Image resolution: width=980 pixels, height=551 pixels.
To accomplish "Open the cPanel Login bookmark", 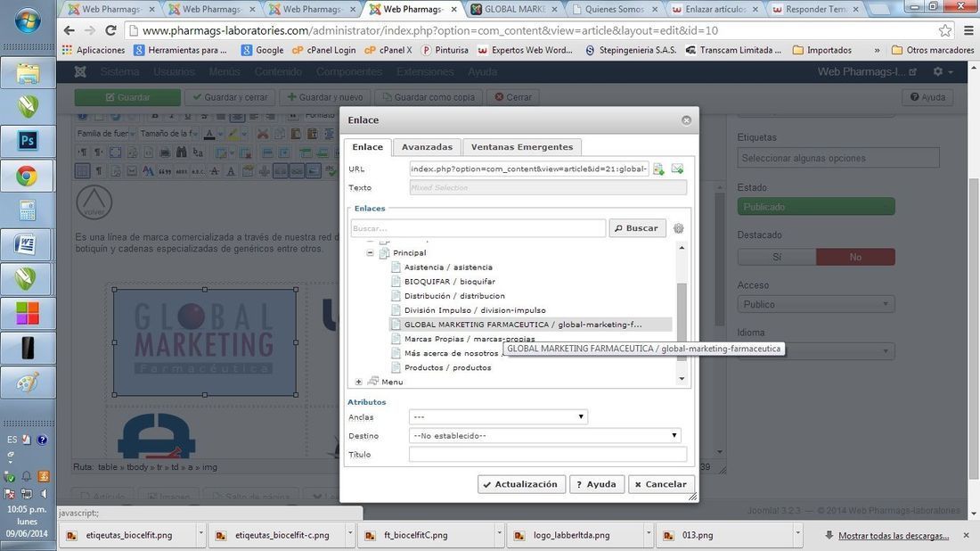I will (x=323, y=50).
